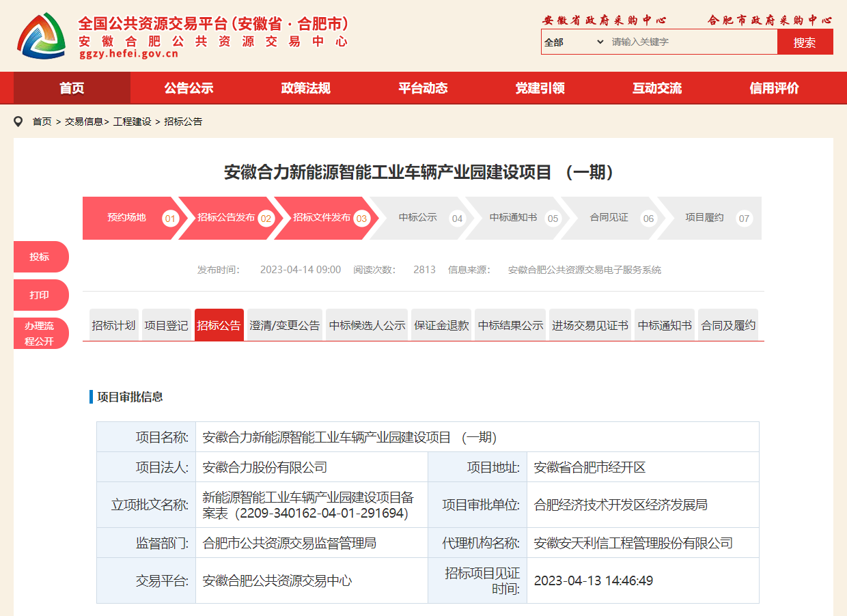This screenshot has height=616, width=847.
Task: Click the platform logo icon
Action: (x=41, y=36)
